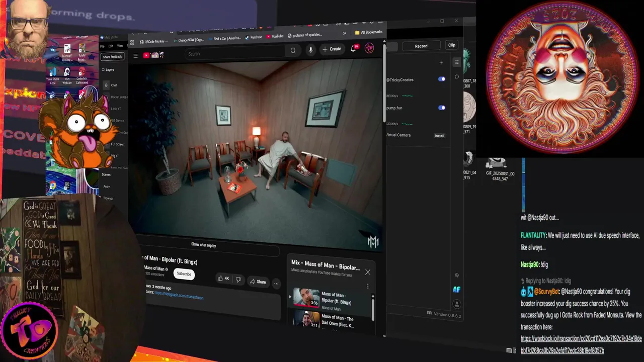
Task: Close the Mix playlist panel
Action: click(368, 272)
